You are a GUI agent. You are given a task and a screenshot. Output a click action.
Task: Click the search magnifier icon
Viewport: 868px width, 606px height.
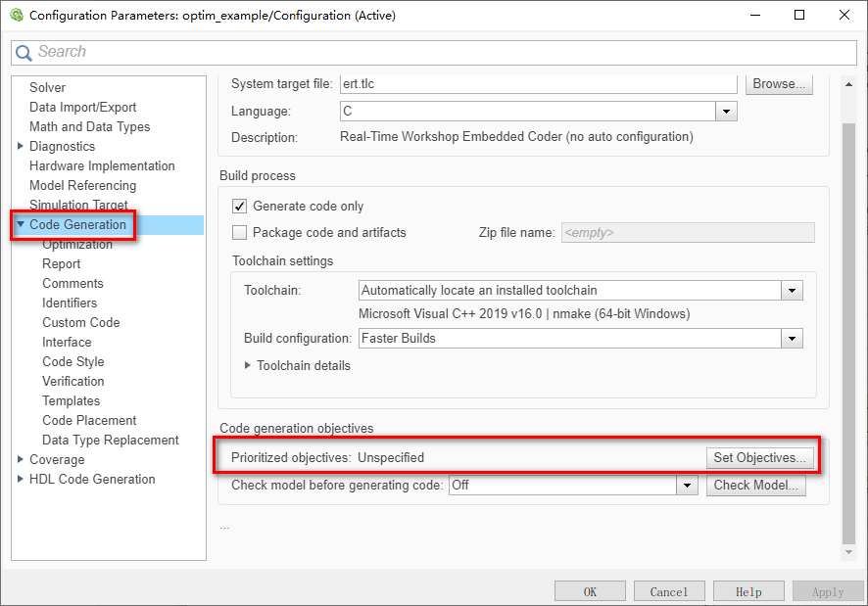point(24,51)
